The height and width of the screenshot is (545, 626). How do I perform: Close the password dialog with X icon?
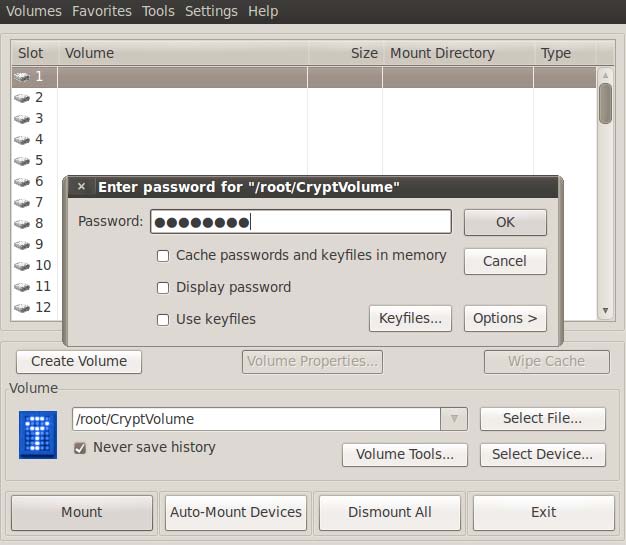pos(81,187)
